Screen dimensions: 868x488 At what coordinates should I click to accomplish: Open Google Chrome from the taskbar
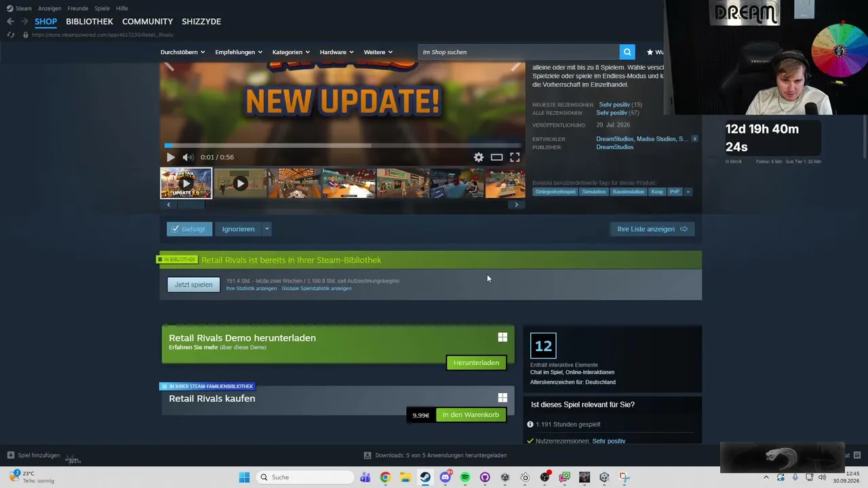coord(385,477)
